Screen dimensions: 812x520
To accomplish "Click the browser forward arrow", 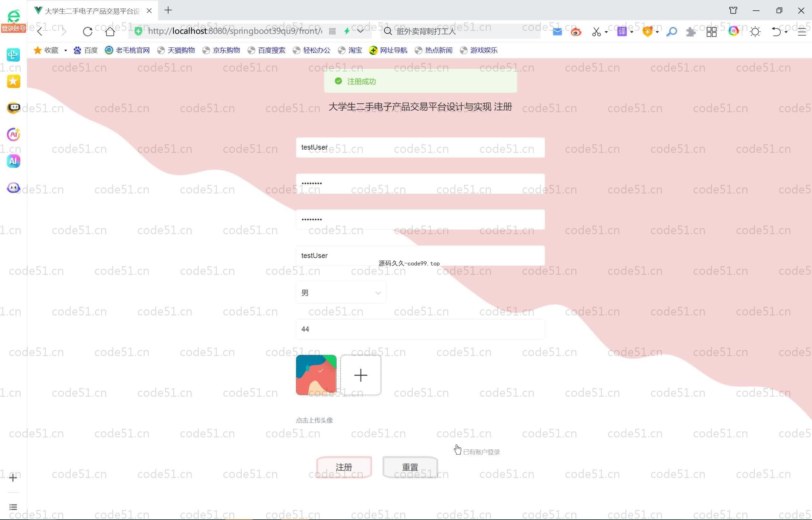I will point(64,31).
